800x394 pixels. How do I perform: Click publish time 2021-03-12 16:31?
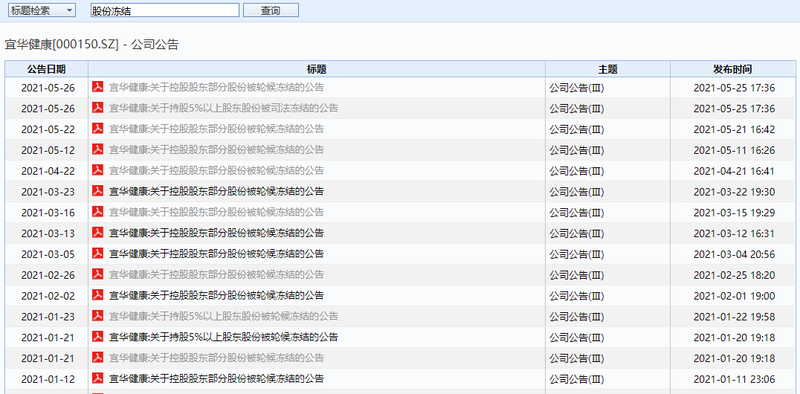(734, 234)
